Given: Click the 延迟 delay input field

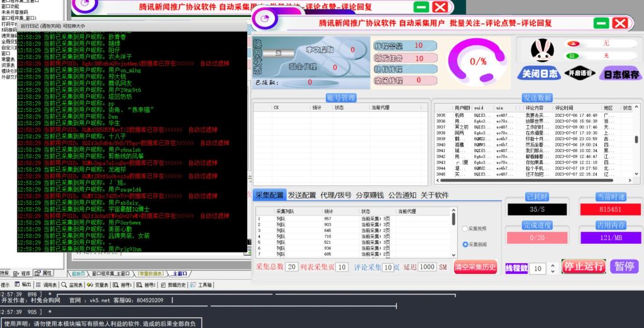Looking at the screenshot, I should (427, 267).
